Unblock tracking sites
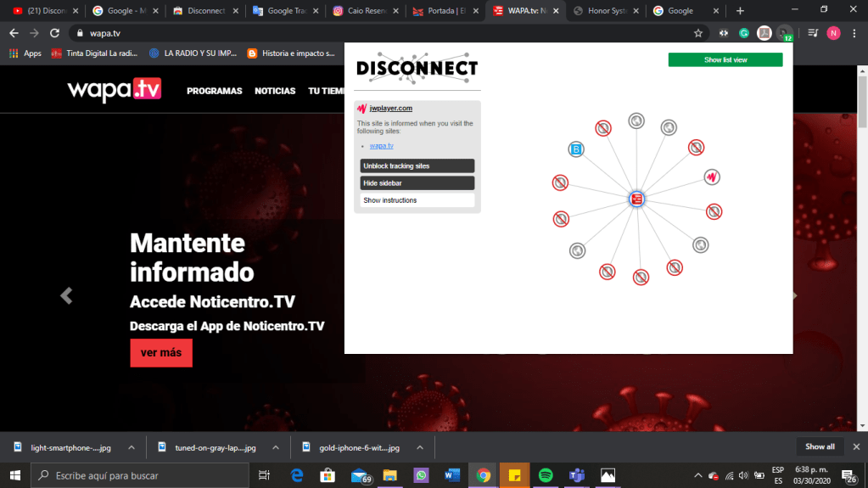The width and height of the screenshot is (868, 488). [417, 166]
